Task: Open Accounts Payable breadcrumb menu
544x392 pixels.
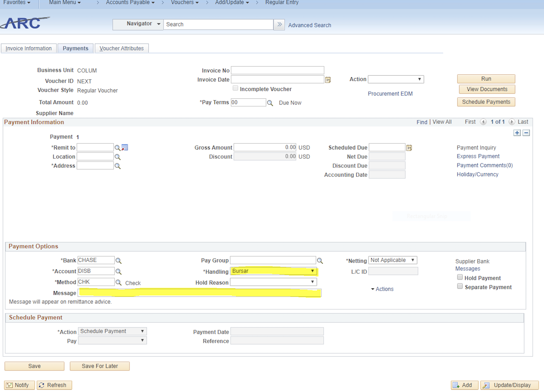Action: click(130, 2)
